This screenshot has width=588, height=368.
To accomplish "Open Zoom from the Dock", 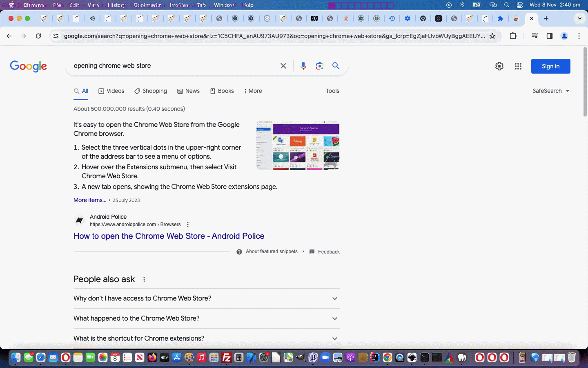I will coord(325,358).
